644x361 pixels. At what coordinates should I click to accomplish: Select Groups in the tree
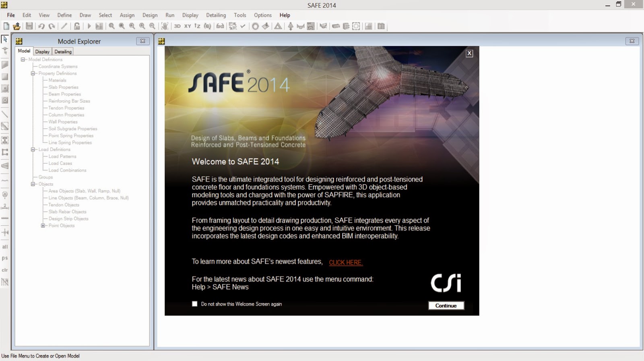(x=45, y=177)
